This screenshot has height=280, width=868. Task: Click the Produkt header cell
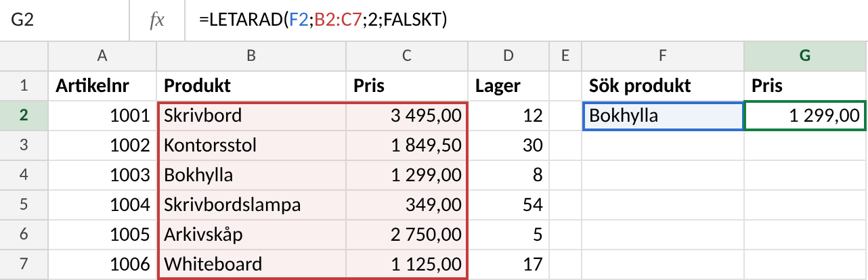[x=251, y=86]
